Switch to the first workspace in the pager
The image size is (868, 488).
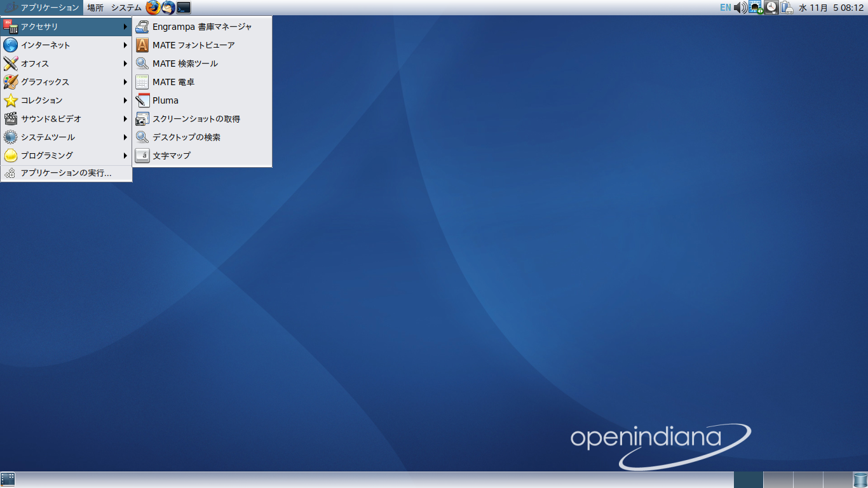tap(749, 480)
